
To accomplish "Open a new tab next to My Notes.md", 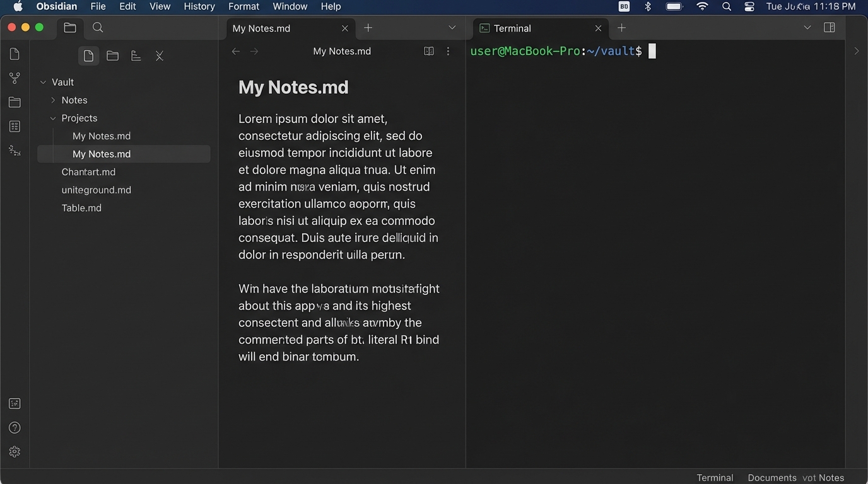I will point(368,28).
